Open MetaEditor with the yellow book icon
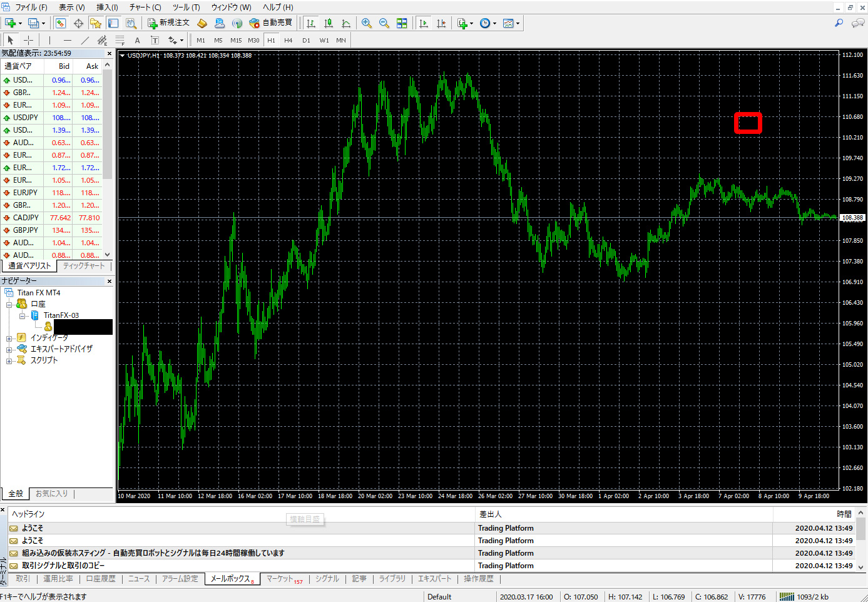Viewport: 868px width, 602px height. 202,23
